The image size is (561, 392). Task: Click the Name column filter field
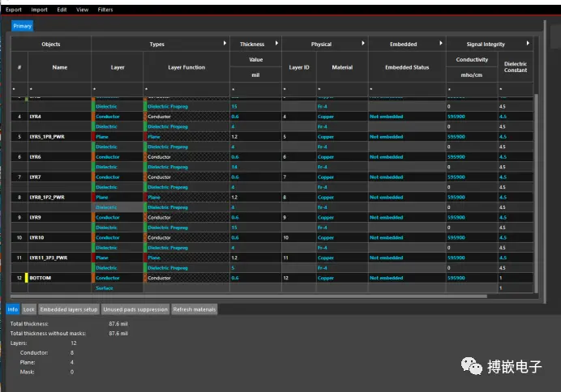(x=59, y=89)
